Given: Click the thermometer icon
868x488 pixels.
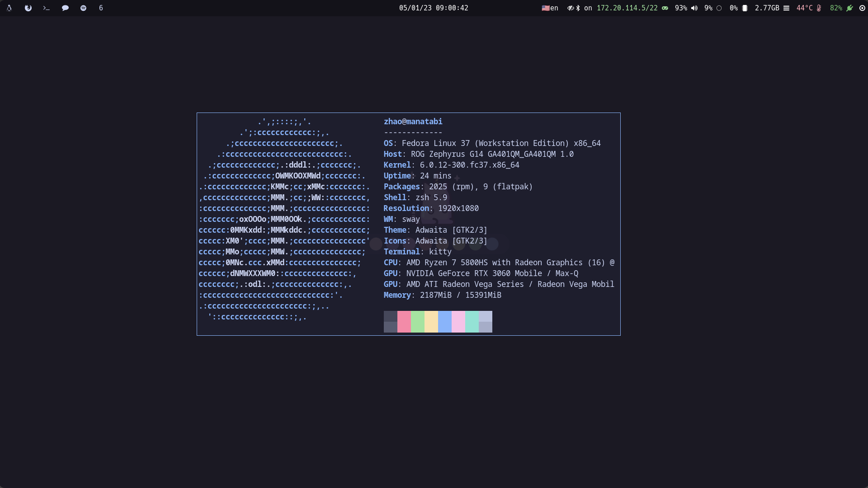Looking at the screenshot, I should click(819, 8).
